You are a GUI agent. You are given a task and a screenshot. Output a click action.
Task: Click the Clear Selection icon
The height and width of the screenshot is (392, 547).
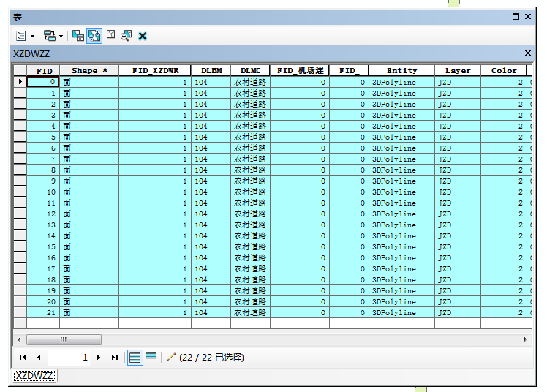pos(110,35)
